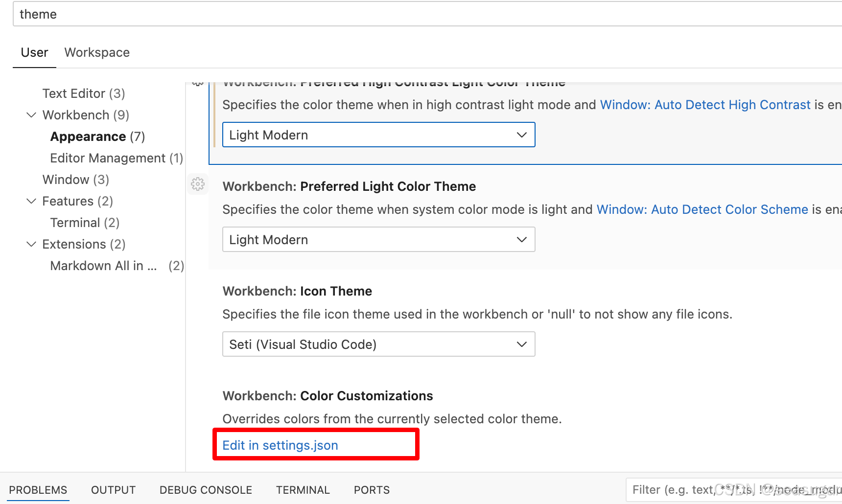Switch to the User settings tab
The image size is (842, 504).
click(34, 52)
